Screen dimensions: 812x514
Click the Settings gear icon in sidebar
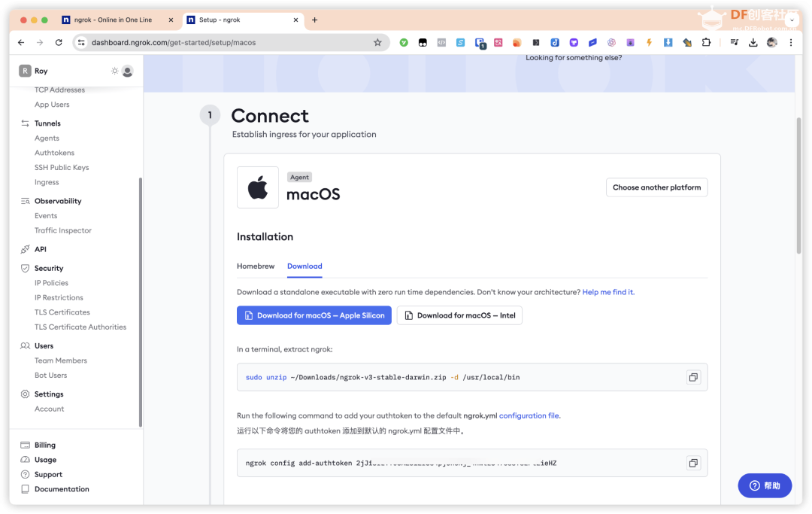click(x=25, y=394)
